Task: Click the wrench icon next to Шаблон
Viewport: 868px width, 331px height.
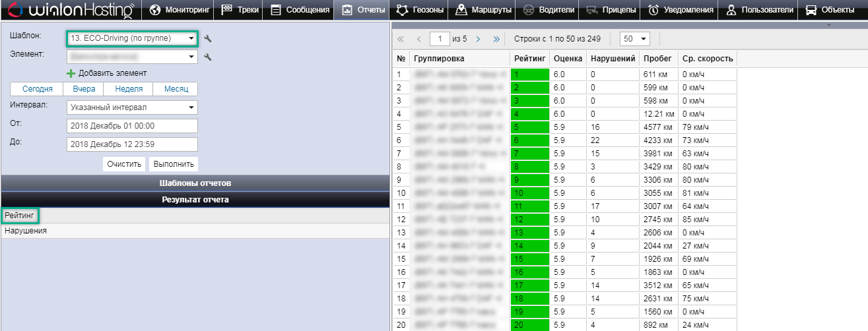Action: point(208,39)
